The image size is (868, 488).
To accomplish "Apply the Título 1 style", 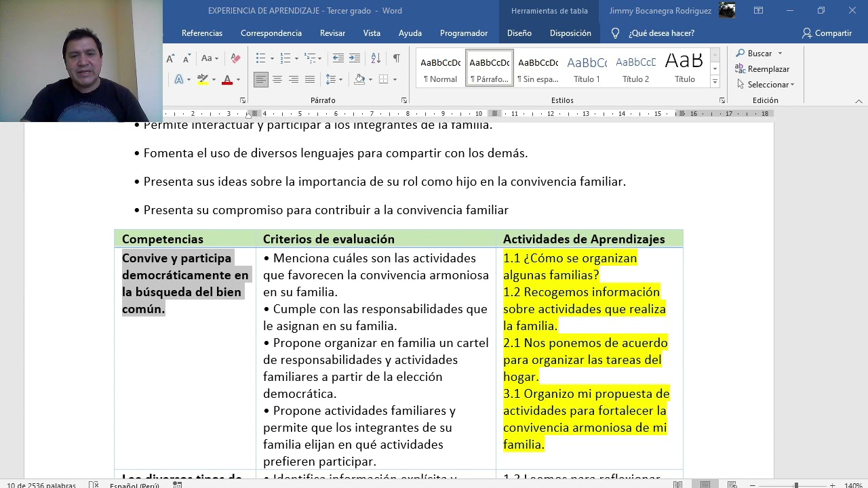I will point(587,68).
